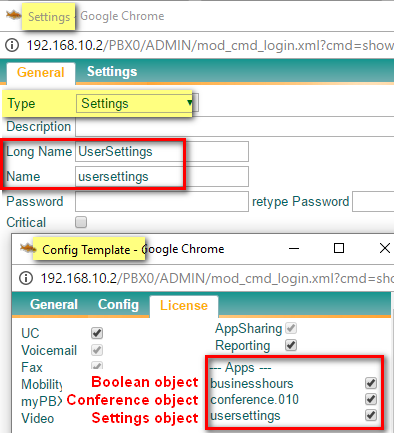Uncheck the conference.010 app checkbox
The height and width of the screenshot is (433, 394).
(x=371, y=399)
